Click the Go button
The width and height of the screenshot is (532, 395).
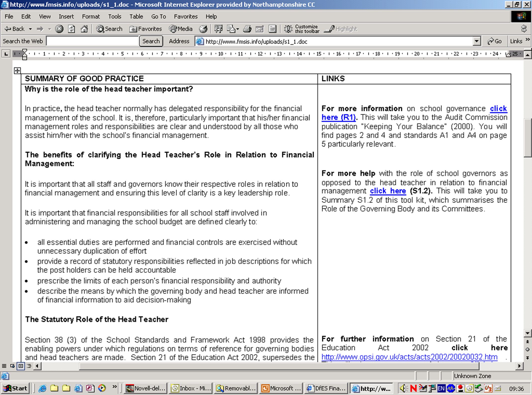tap(494, 41)
